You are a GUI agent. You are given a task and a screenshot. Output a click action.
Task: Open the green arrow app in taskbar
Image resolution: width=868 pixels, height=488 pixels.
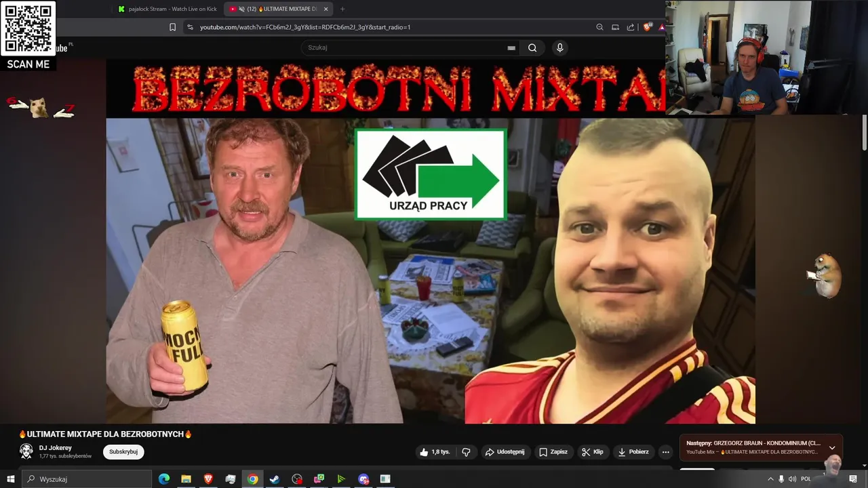[341, 479]
